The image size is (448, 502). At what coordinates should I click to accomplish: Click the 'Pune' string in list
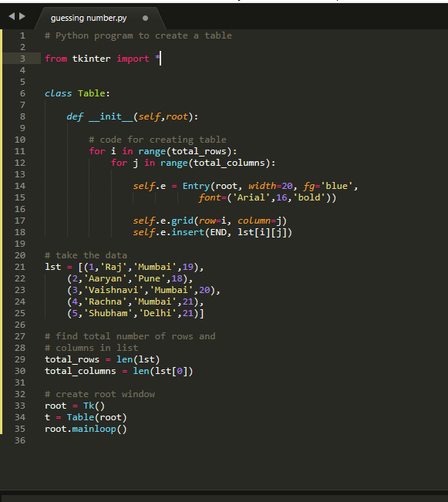click(150, 278)
